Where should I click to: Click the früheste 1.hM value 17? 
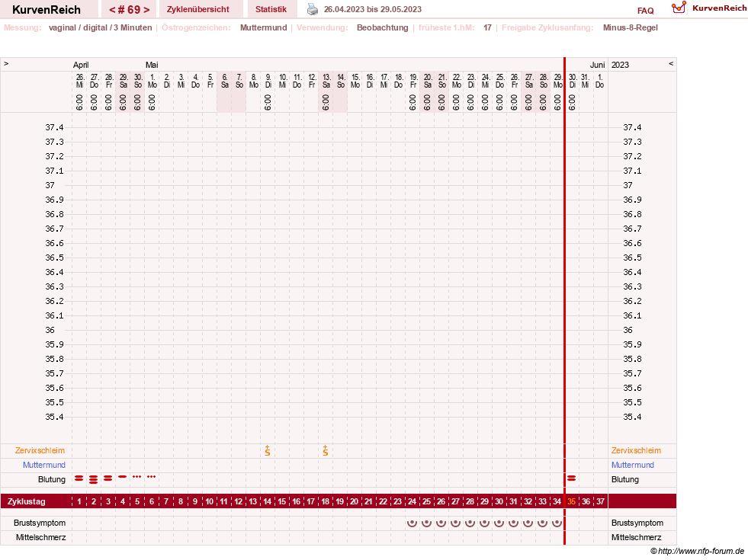487,27
